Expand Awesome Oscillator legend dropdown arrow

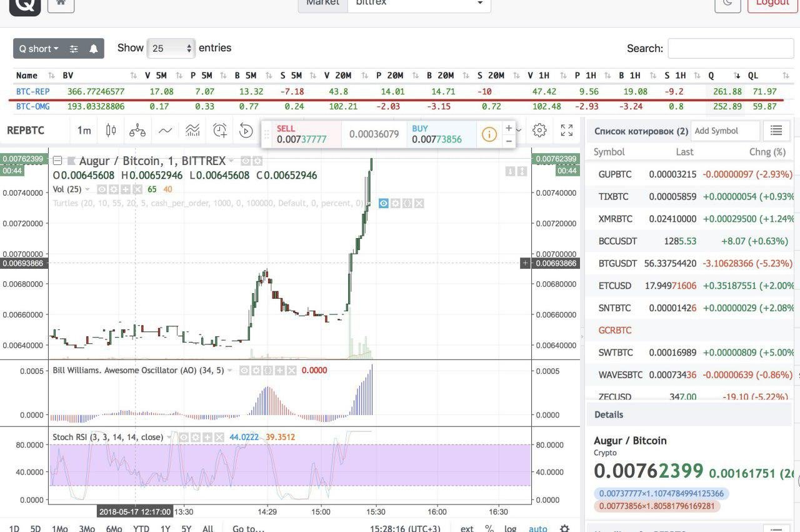pyautogui.click(x=230, y=370)
